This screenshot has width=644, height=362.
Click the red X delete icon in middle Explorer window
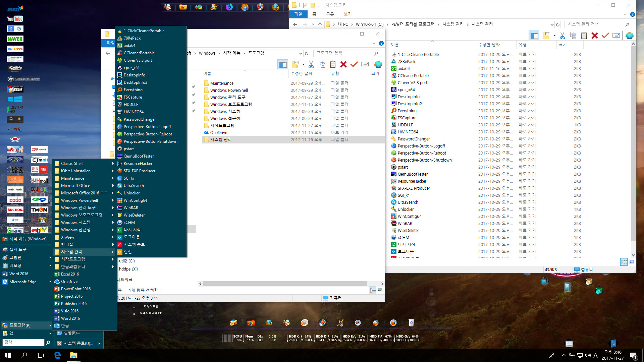[x=343, y=64]
